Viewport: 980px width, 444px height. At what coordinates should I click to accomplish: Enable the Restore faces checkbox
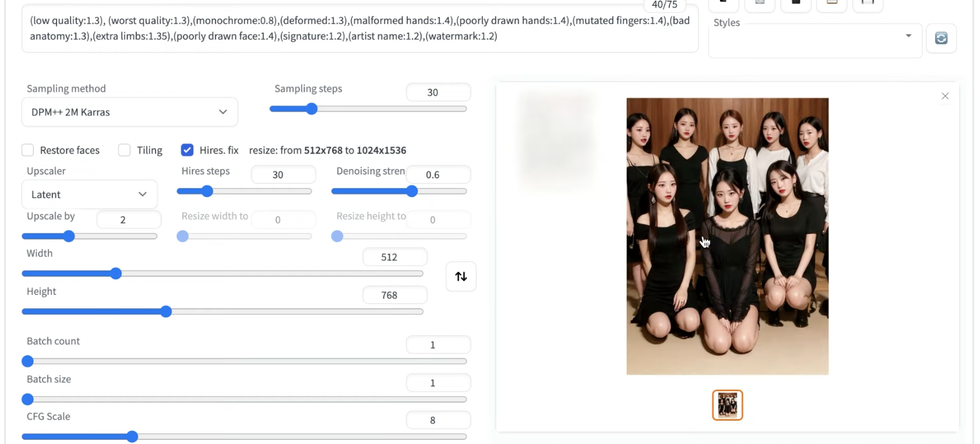[27, 150]
